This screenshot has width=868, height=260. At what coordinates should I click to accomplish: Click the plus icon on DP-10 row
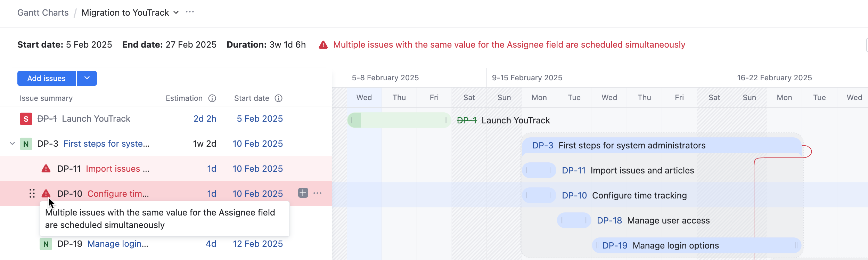pos(303,193)
